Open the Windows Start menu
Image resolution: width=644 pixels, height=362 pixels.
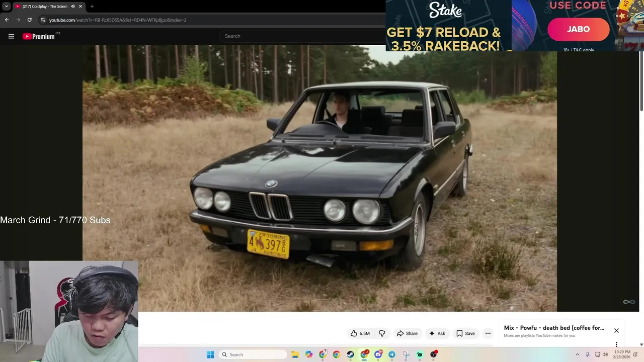[x=210, y=354]
